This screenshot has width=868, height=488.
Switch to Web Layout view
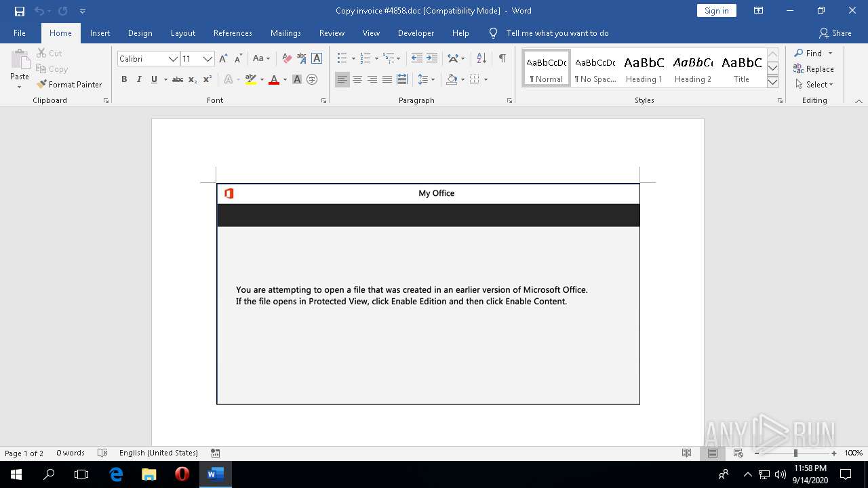coord(738,453)
